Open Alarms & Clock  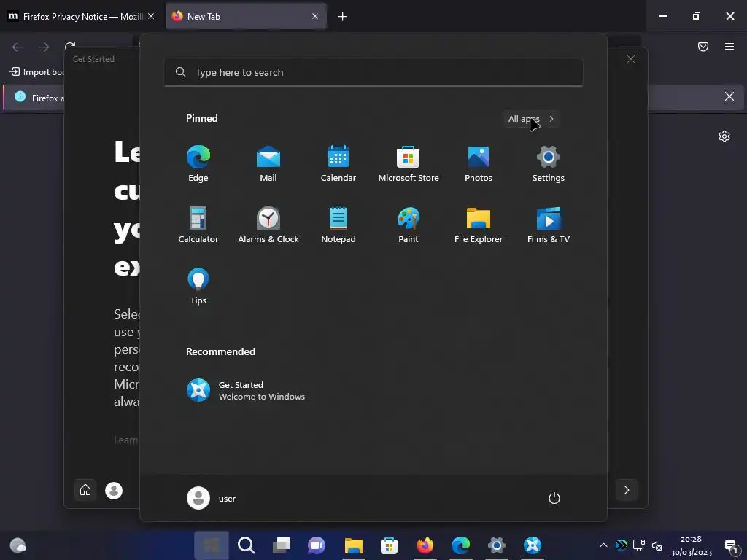(268, 225)
